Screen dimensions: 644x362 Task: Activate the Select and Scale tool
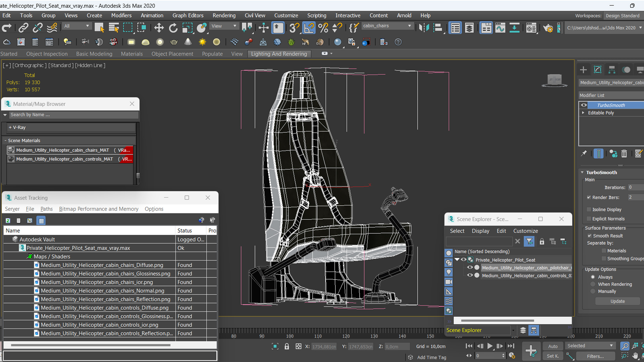pyautogui.click(x=187, y=28)
